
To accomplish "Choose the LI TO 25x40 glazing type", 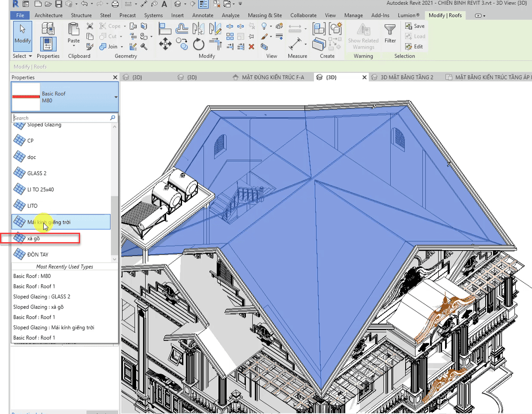I will [x=61, y=189].
